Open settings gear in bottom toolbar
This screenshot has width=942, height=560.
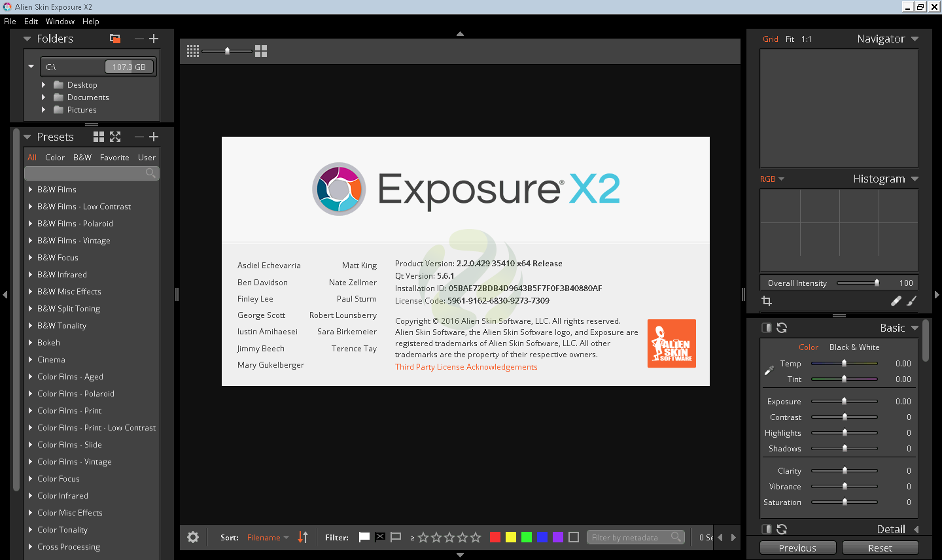pyautogui.click(x=193, y=537)
